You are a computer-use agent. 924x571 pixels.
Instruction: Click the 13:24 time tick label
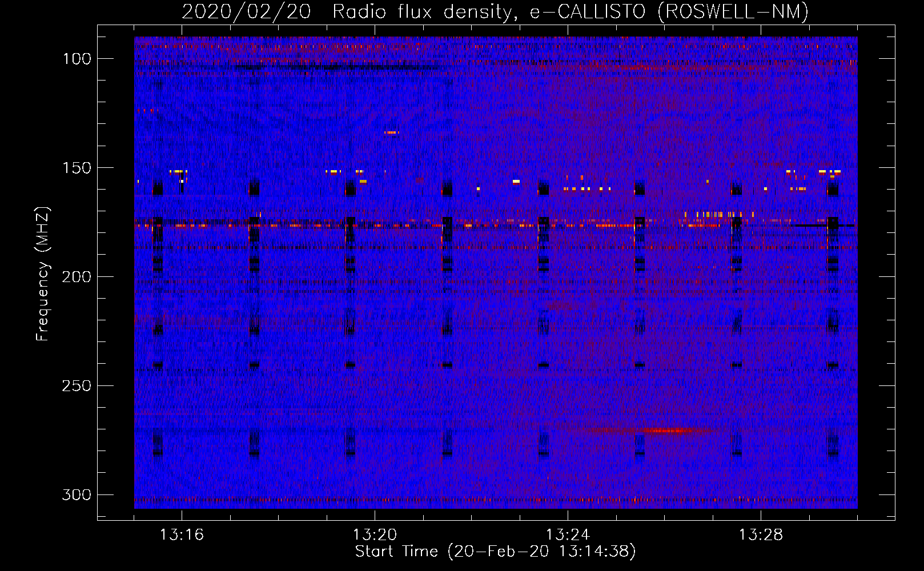[568, 535]
